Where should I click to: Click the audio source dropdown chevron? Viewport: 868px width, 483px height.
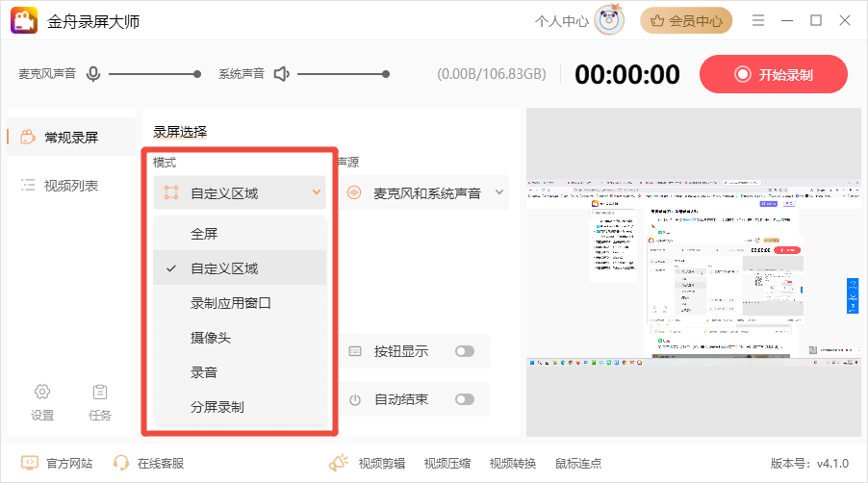point(499,192)
